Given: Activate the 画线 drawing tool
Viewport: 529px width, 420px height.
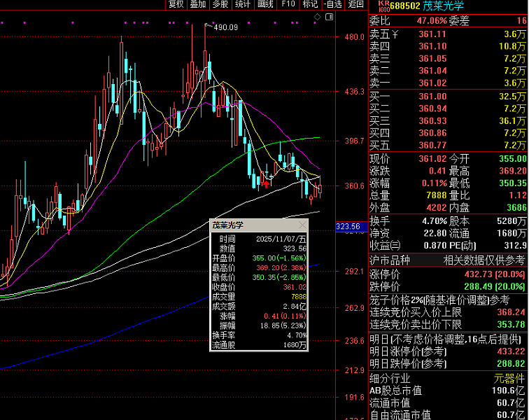Looking at the screenshot, I should tap(265, 4).
